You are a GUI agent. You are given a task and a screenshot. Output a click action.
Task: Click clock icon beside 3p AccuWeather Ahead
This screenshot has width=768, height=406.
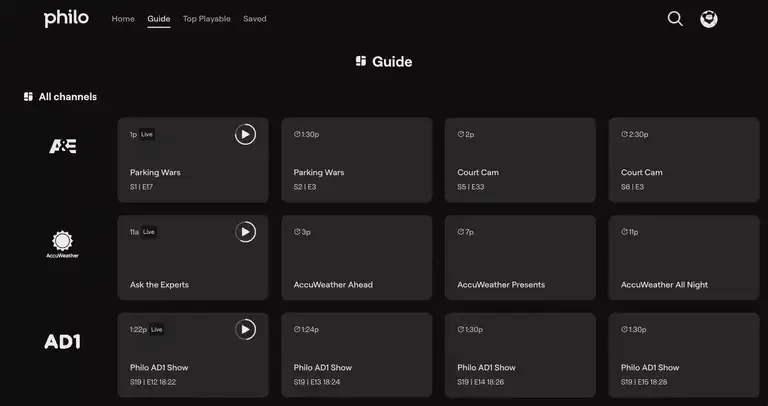pyautogui.click(x=297, y=232)
